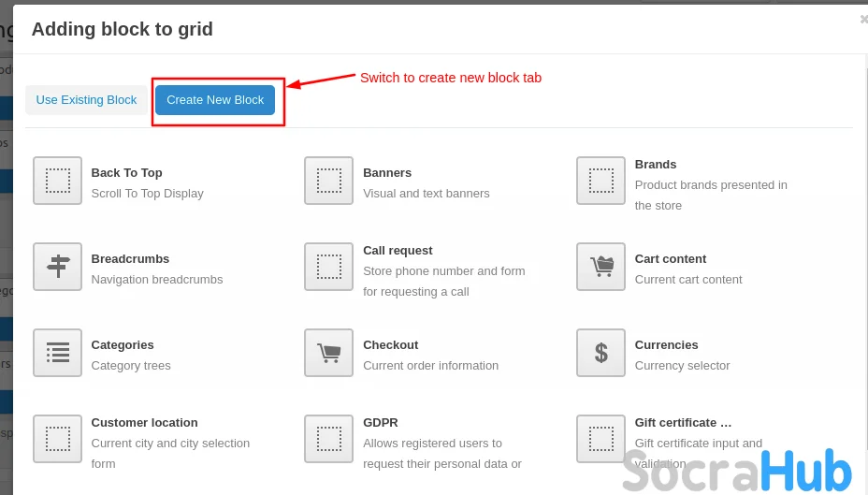The height and width of the screenshot is (495, 868).
Task: Click the Currencies block title
Action: click(x=666, y=345)
